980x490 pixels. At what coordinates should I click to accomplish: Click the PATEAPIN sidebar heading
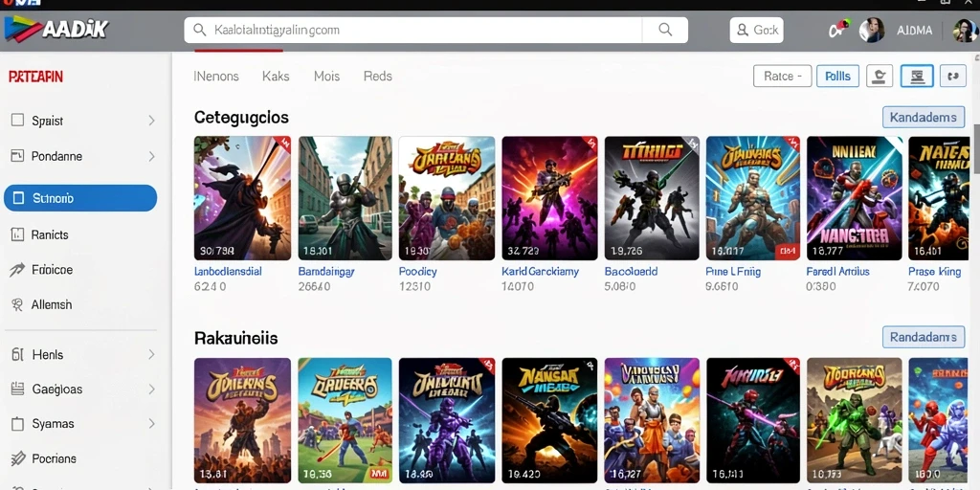pos(35,77)
